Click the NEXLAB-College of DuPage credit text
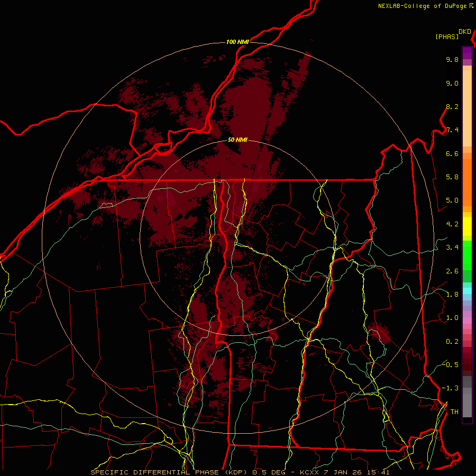476x476 pixels. [x=422, y=6]
